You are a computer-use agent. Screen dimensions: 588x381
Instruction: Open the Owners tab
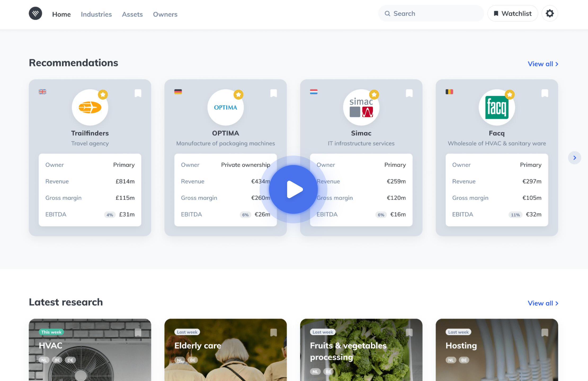[165, 14]
